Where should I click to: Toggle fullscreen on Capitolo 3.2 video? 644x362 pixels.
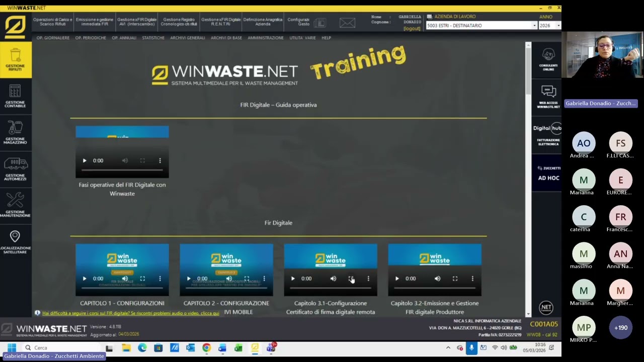click(x=455, y=279)
